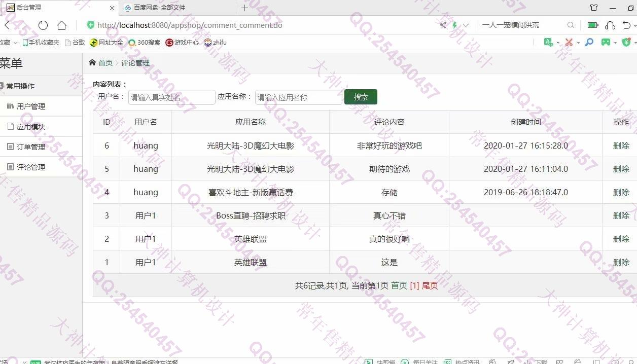Open 360搜索 bookmark
This screenshot has width=637, height=364.
[144, 43]
